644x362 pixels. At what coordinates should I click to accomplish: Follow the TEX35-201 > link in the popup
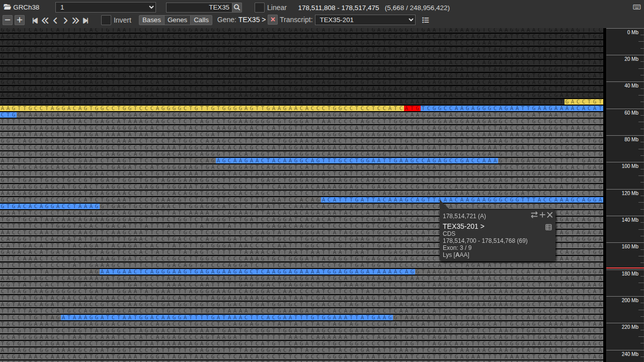click(463, 227)
